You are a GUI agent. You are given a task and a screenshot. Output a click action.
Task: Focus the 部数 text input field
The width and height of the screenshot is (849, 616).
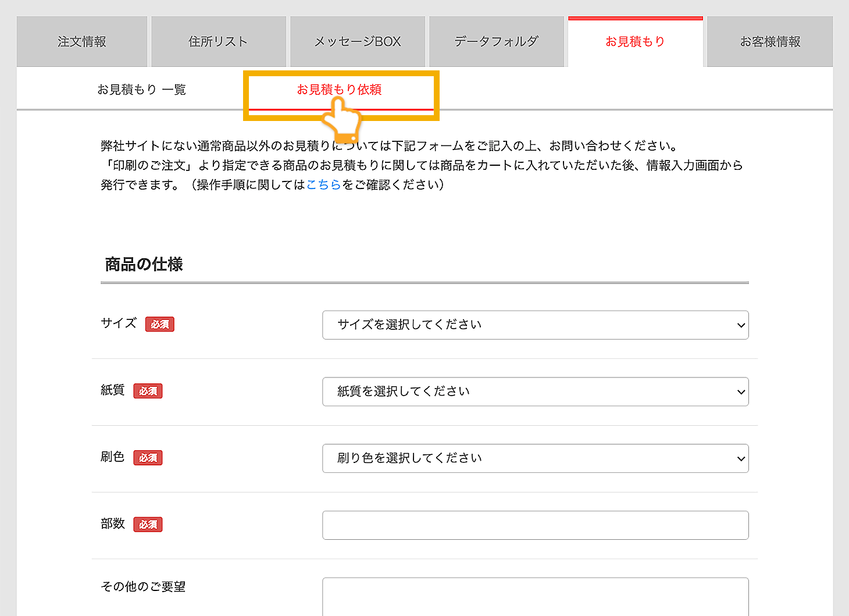pos(535,525)
